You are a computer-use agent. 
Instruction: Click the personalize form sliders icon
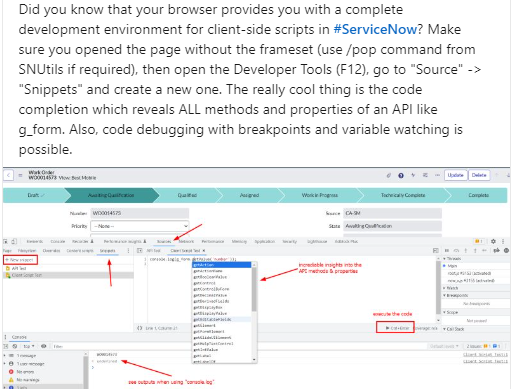pyautogui.click(x=425, y=175)
